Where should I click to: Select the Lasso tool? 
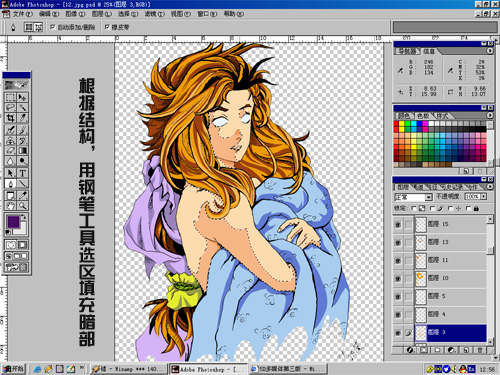tap(10, 107)
